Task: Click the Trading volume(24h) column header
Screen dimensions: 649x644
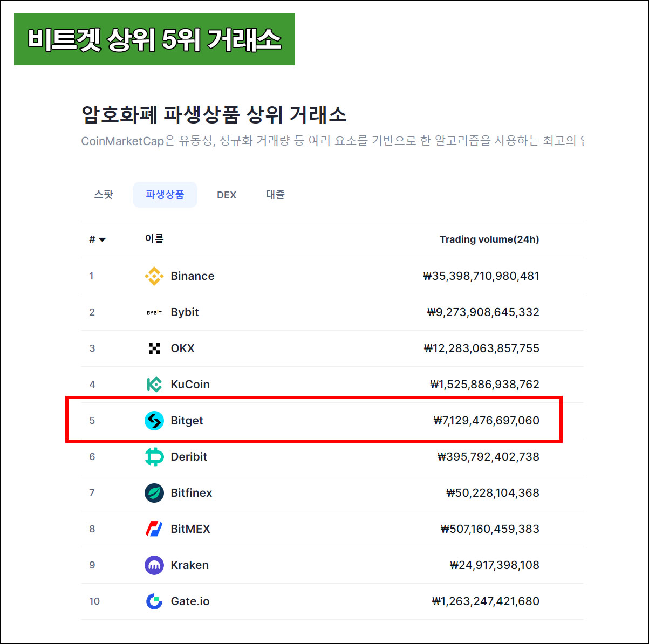Action: pyautogui.click(x=489, y=239)
